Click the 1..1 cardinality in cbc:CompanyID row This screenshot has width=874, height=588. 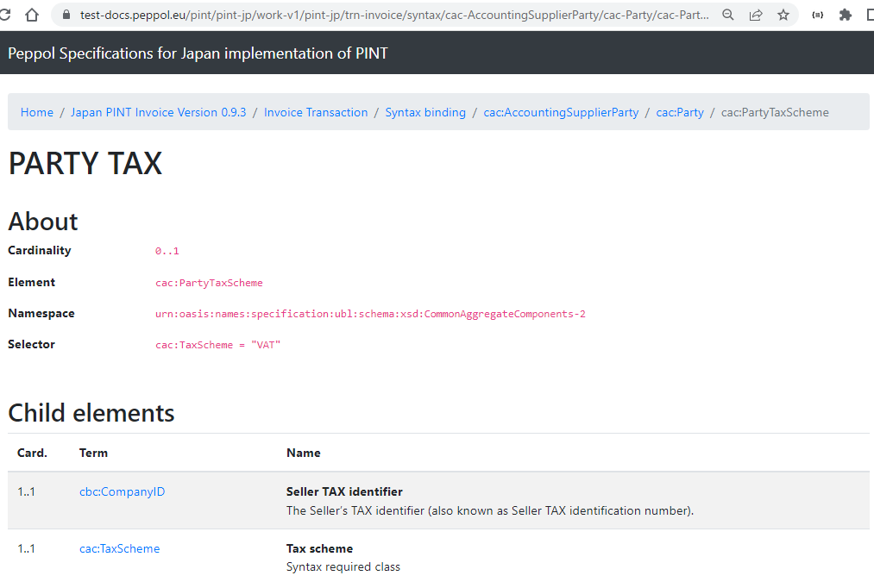tap(26, 491)
